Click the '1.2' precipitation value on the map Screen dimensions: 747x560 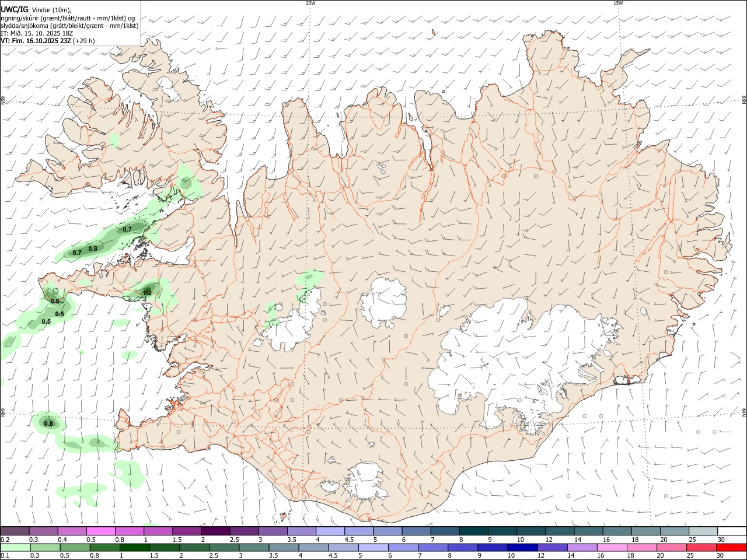[x=147, y=293]
